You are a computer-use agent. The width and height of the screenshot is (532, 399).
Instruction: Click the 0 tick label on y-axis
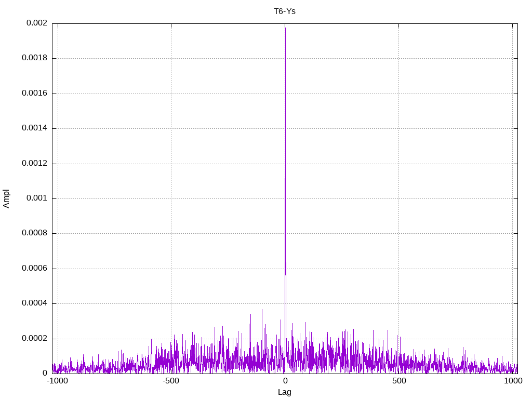pos(45,374)
